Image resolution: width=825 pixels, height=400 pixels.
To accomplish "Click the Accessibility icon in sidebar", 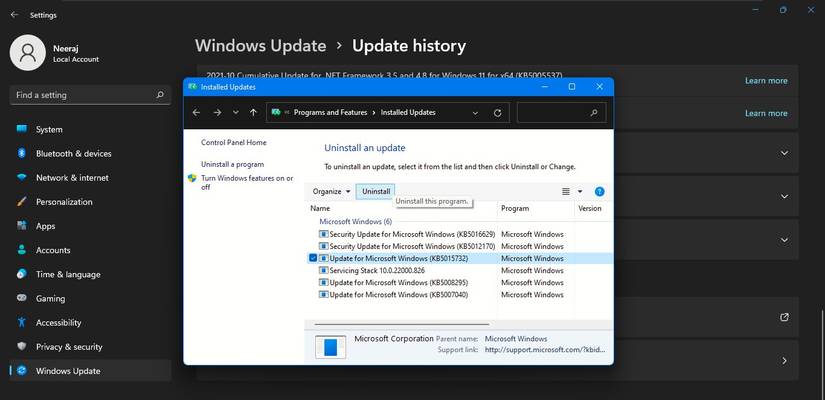I will (x=22, y=322).
